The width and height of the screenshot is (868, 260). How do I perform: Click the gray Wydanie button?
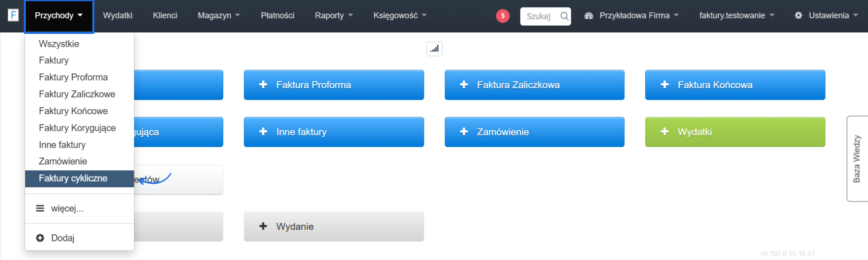(334, 227)
